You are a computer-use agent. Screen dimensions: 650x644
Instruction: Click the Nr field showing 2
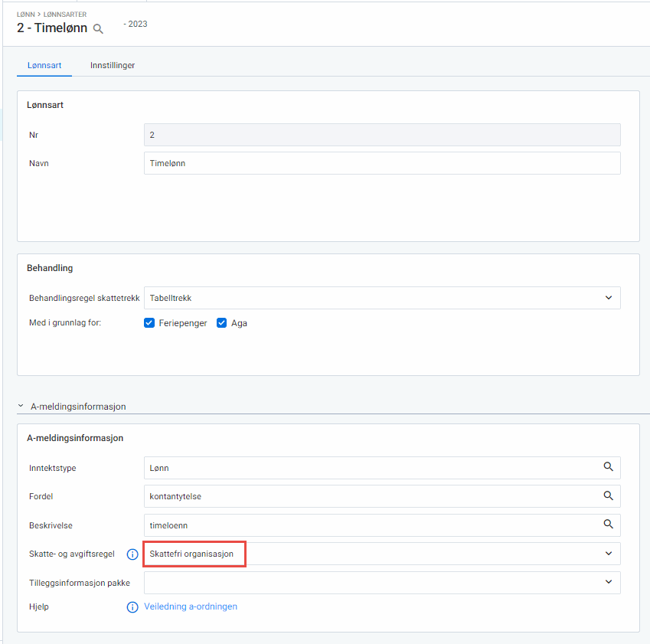pos(381,135)
